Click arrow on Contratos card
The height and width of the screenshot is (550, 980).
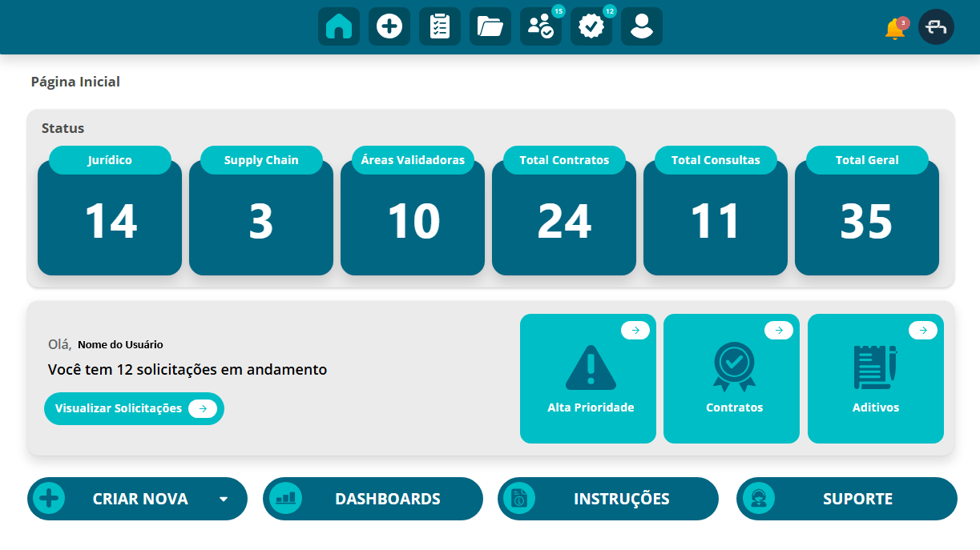point(779,330)
